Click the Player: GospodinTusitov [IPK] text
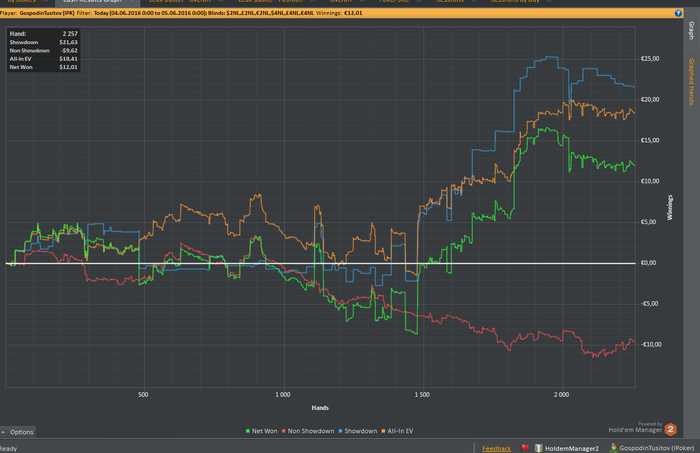Screen dimensions: 700x453 [37, 13]
